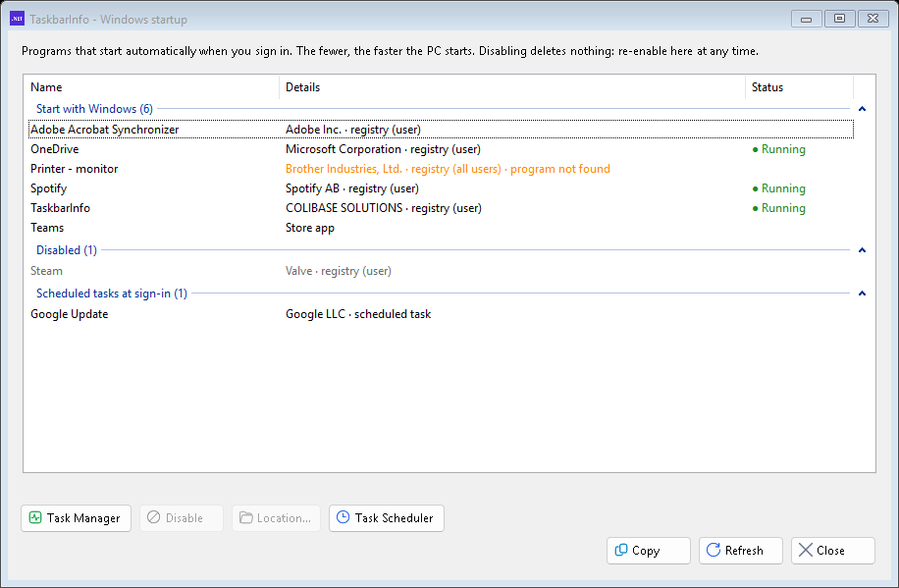This screenshot has height=588, width=899.
Task: Select the Google Update scheduled task
Action: tap(441, 314)
